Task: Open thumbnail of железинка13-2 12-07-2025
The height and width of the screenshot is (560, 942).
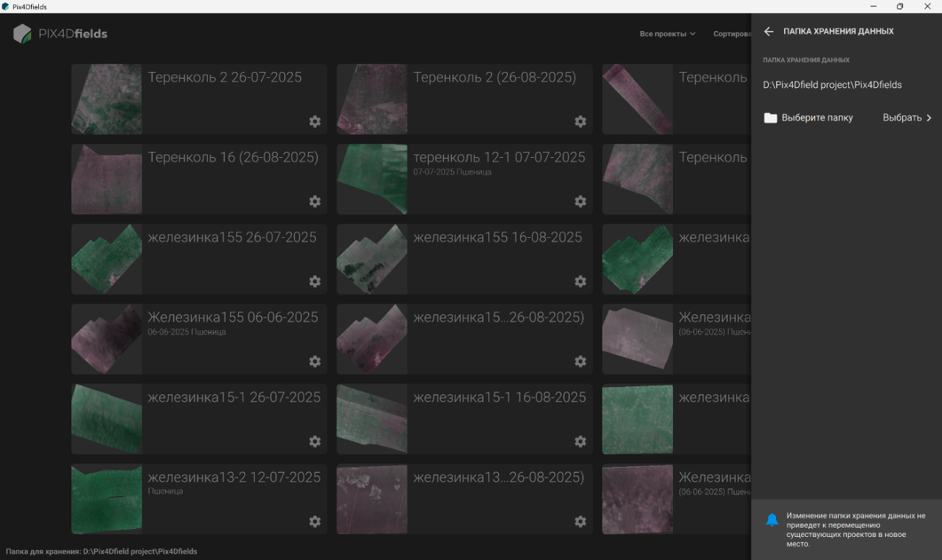Action: pyautogui.click(x=107, y=499)
